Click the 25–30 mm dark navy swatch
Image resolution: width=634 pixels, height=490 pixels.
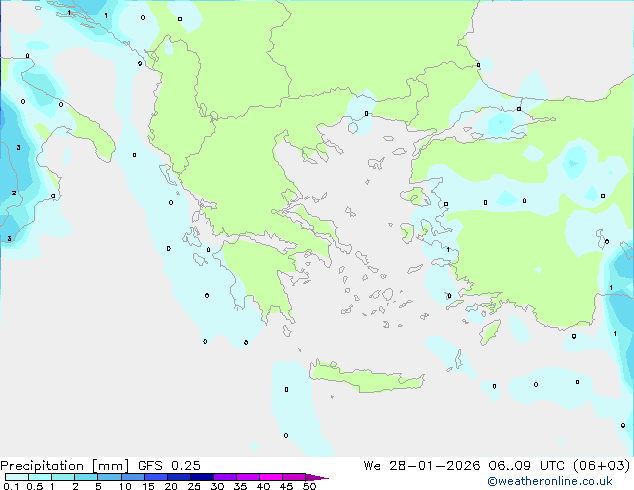202,477
